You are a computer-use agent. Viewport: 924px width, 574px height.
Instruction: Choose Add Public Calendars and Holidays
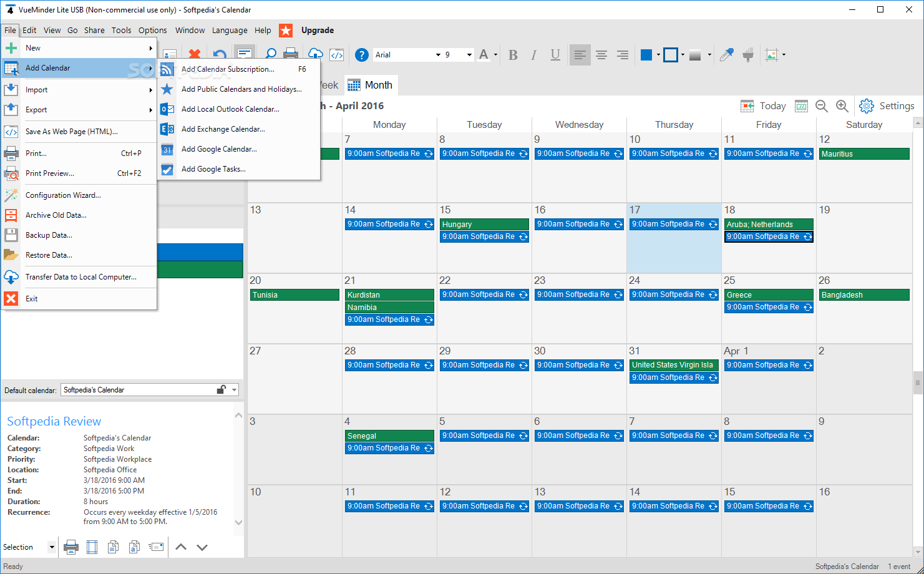pos(239,89)
